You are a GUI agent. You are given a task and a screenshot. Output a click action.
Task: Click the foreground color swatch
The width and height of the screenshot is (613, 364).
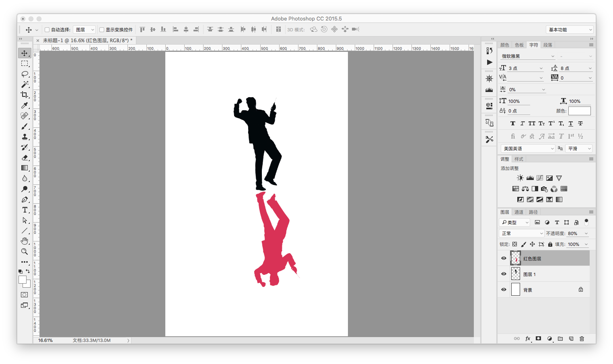pos(23,280)
